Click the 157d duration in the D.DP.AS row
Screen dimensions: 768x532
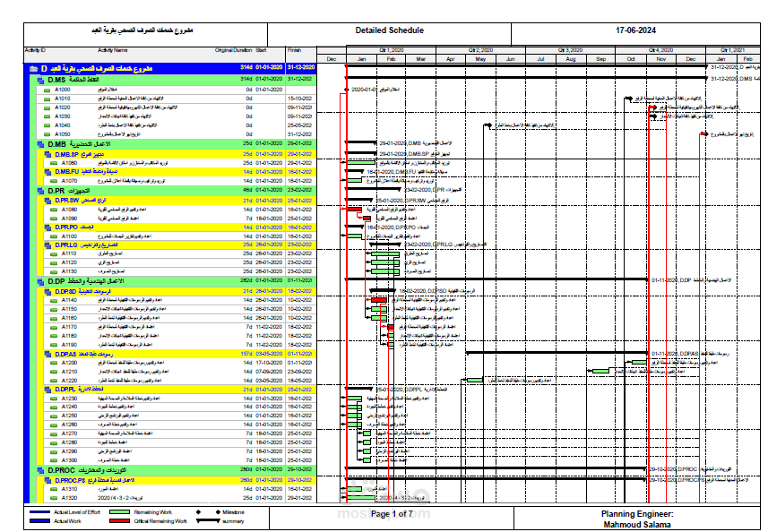tap(246, 354)
